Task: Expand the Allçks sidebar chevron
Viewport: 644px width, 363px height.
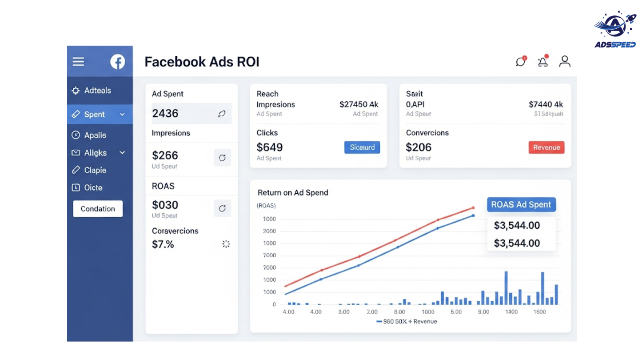Action: point(122,152)
